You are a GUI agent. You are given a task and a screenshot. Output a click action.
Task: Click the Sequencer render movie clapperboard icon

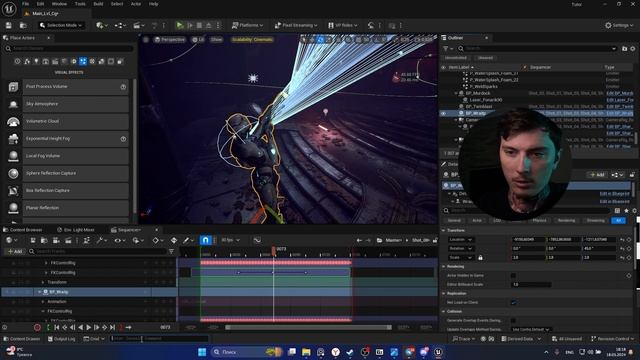pos(68,240)
